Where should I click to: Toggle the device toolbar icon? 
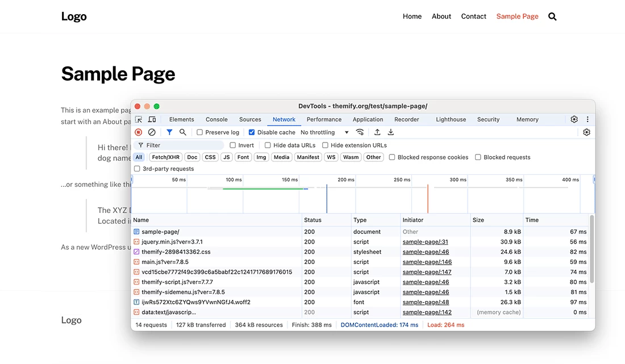click(152, 120)
